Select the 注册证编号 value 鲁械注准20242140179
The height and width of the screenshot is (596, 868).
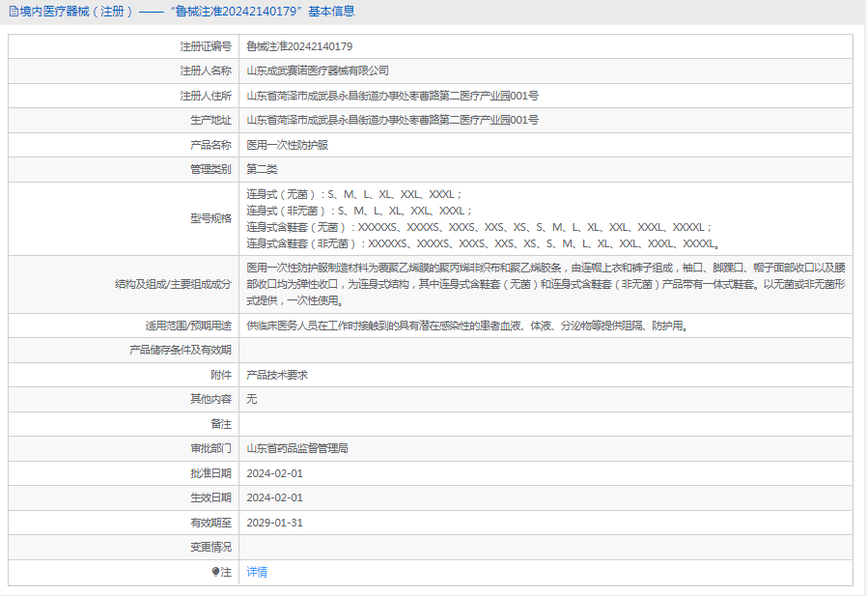pos(299,46)
